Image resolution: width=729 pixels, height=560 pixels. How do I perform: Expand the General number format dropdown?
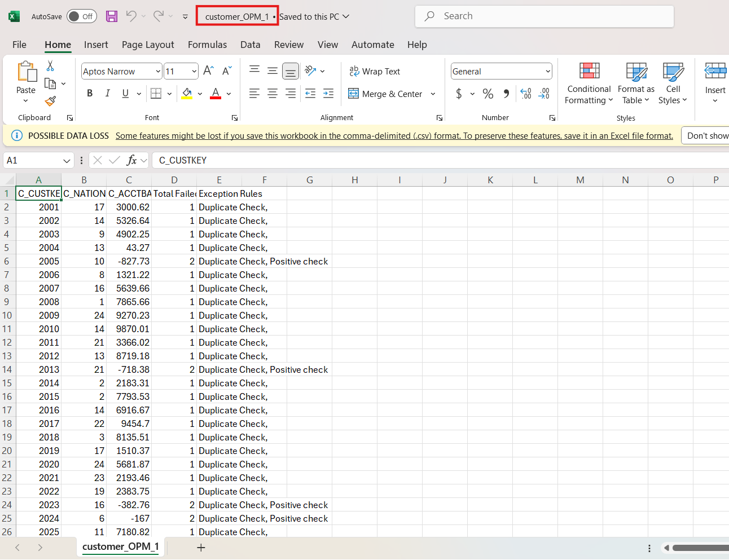coord(547,72)
